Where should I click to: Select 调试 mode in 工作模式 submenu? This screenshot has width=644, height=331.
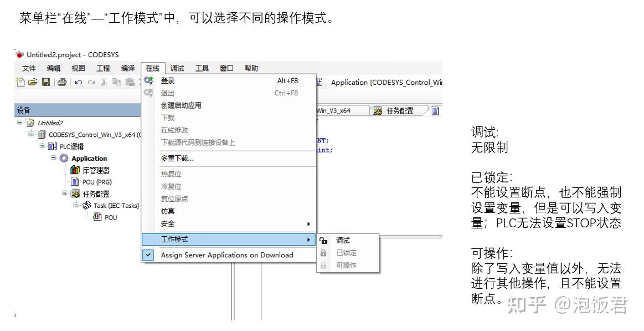[x=348, y=241]
